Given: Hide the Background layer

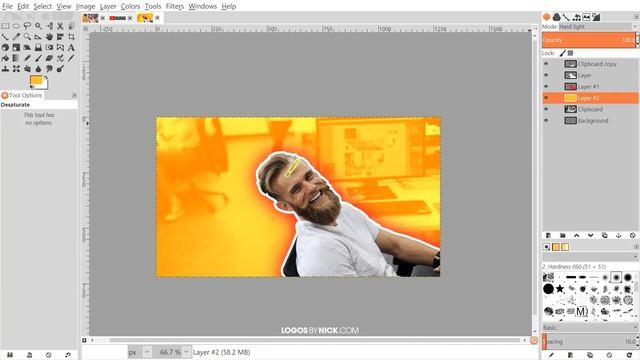Looking at the screenshot, I should [546, 121].
